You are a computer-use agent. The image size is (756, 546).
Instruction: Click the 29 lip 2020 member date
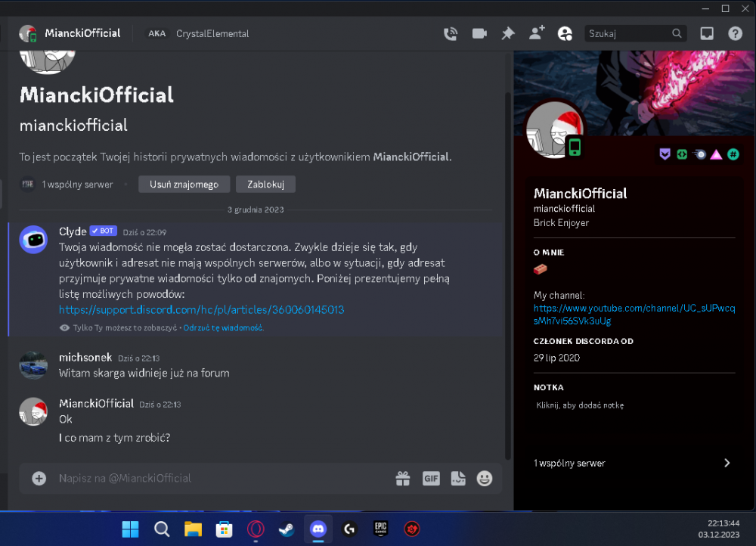pyautogui.click(x=556, y=358)
